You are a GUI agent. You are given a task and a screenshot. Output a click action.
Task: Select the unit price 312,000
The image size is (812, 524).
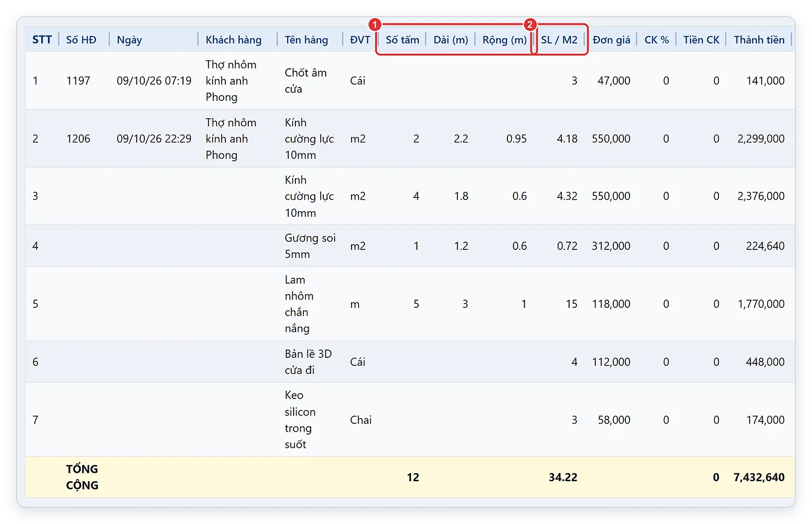[611, 246]
